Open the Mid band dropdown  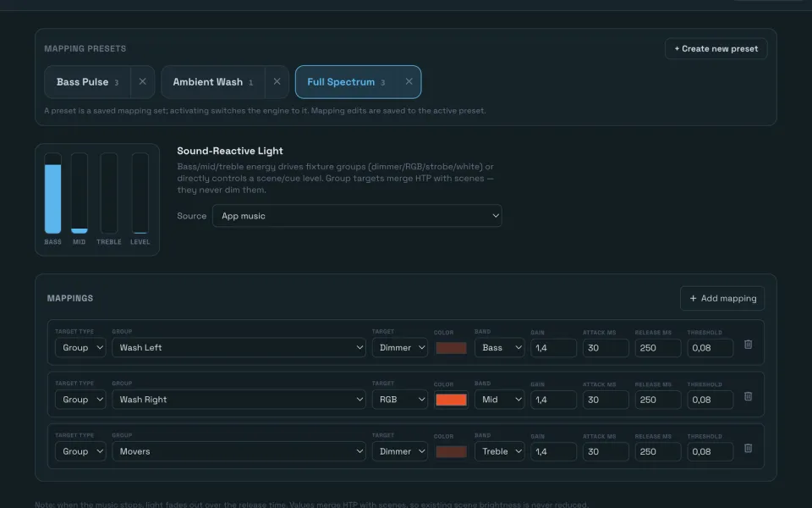[x=499, y=400]
